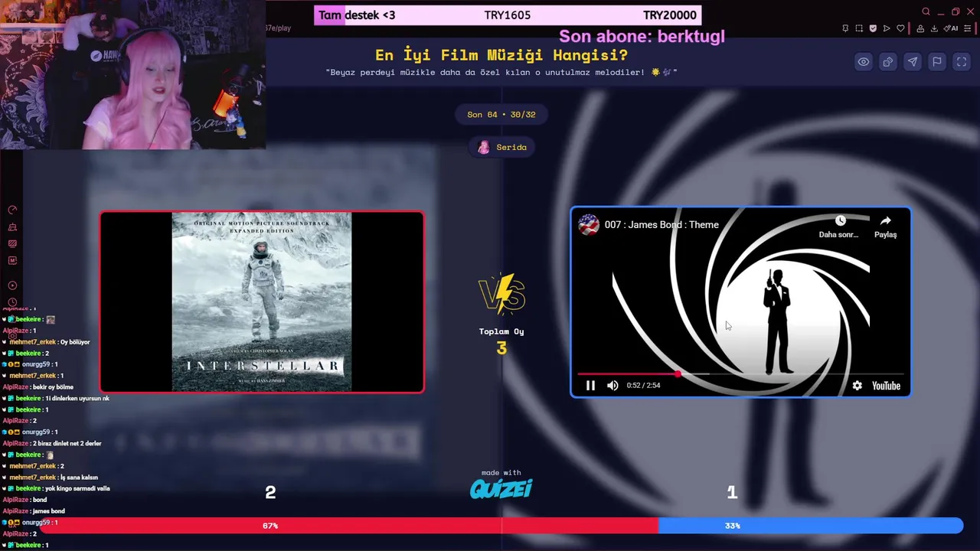Click chat message 'bekır oy bölme'
This screenshot has height=551, width=980.
pyautogui.click(x=53, y=387)
